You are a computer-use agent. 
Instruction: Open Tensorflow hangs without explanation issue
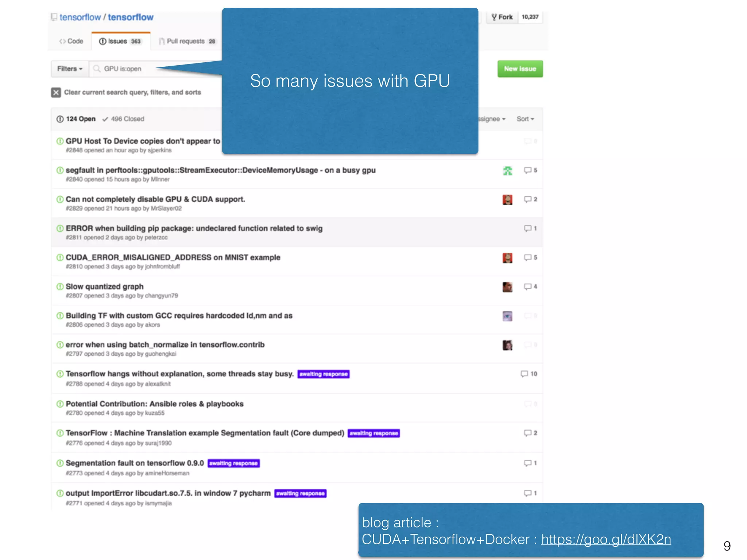click(x=180, y=374)
